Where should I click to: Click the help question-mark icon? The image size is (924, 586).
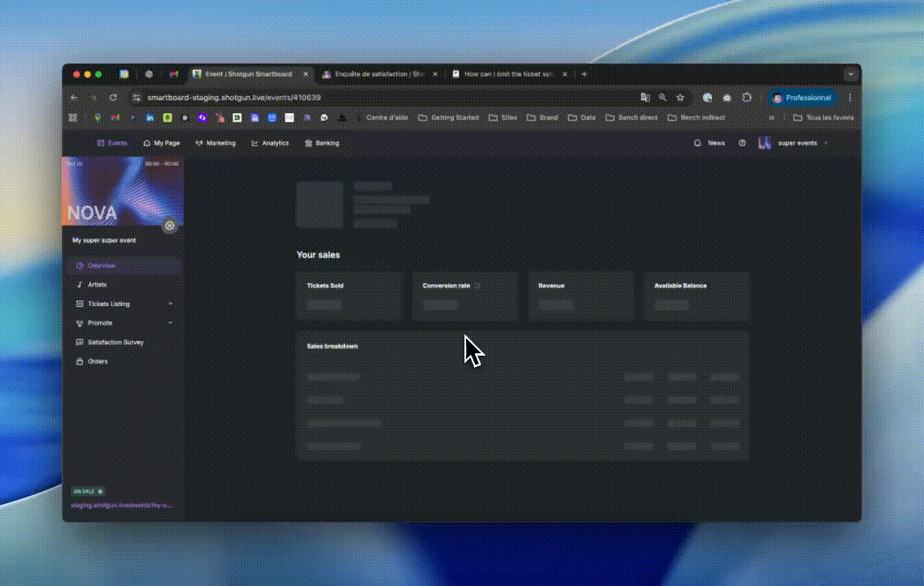742,143
